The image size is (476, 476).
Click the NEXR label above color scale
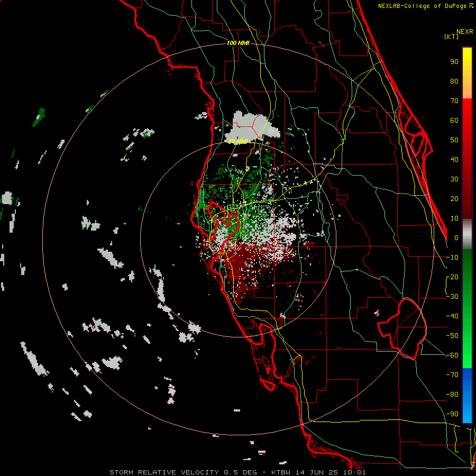pyautogui.click(x=465, y=32)
